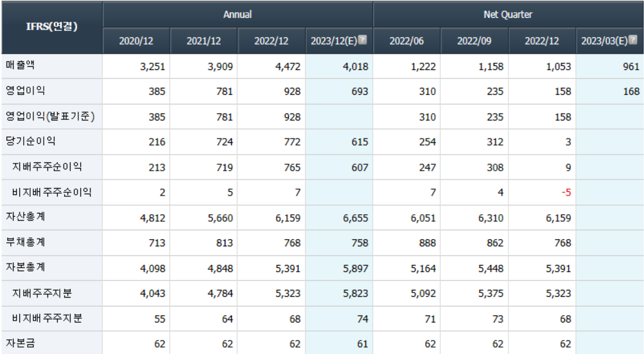Click the 4,098 total equity value

(152, 268)
